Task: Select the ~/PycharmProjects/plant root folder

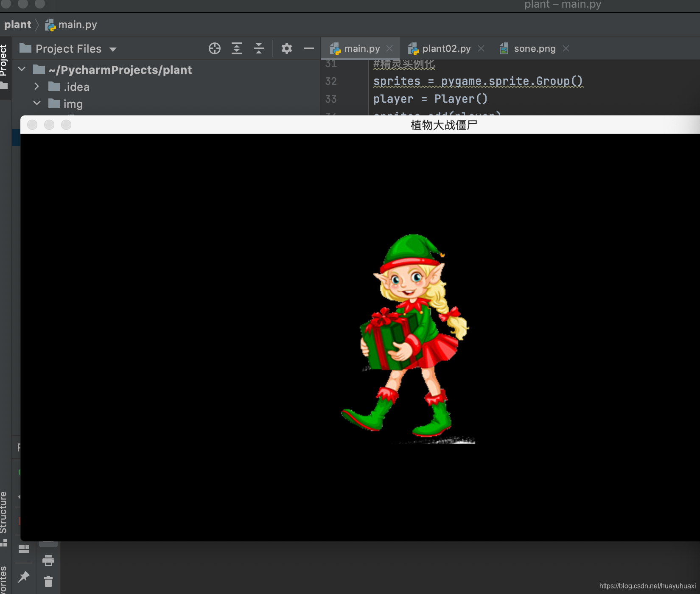Action: [x=165, y=70]
